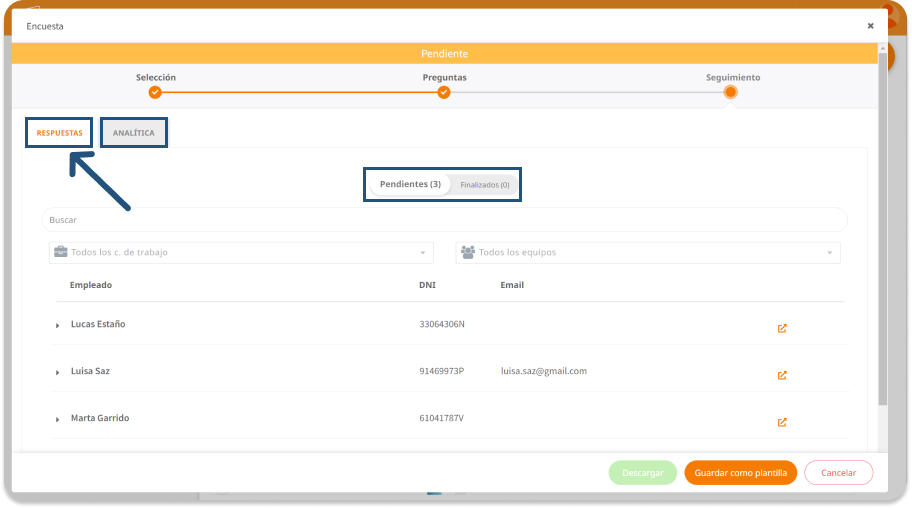This screenshot has width=912, height=508.
Task: Close the Encuesta dialog with X
Action: click(870, 26)
